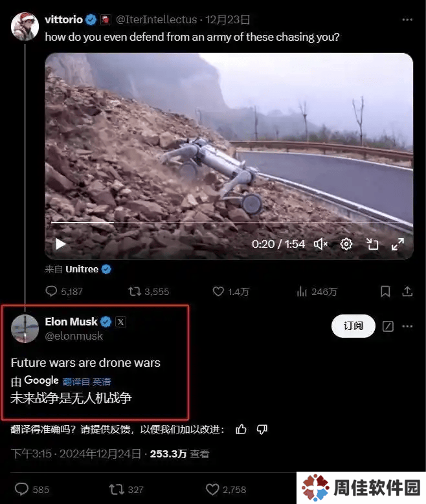
Task: Open the 翻译自 英语 translation link
Action: click(87, 382)
